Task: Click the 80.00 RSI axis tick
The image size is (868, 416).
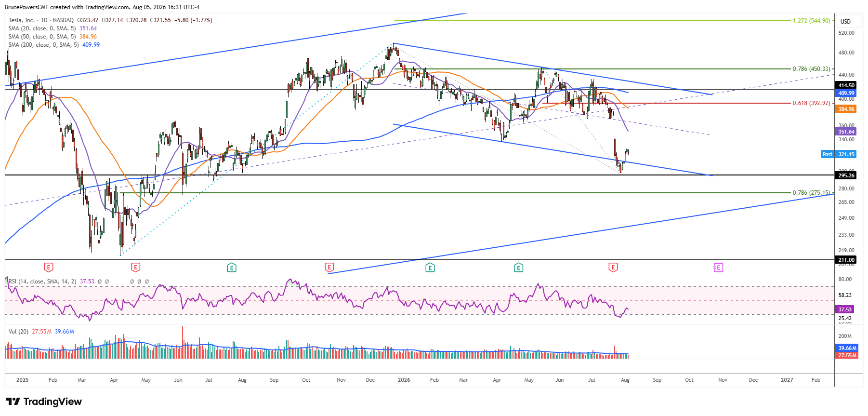Action: 845,279
